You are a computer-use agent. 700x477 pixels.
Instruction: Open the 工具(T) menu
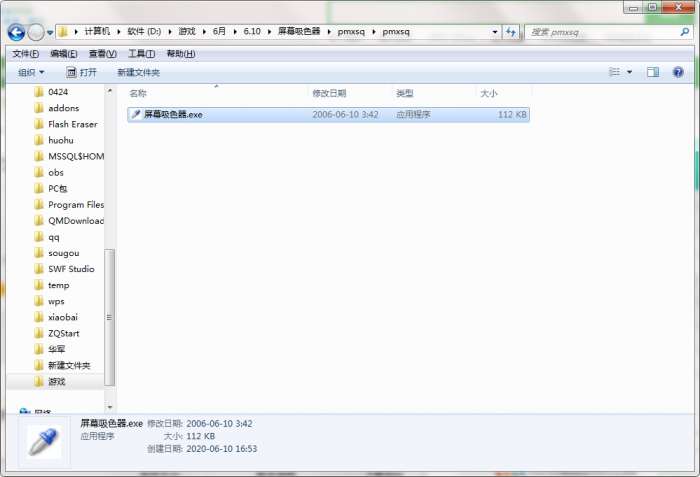pyautogui.click(x=142, y=54)
